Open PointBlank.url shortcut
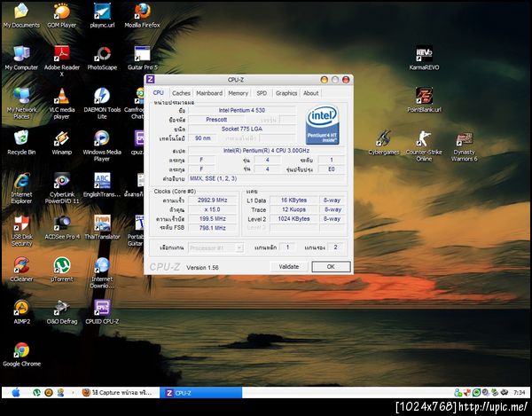Viewport: 532px width, 416px height. point(424,100)
